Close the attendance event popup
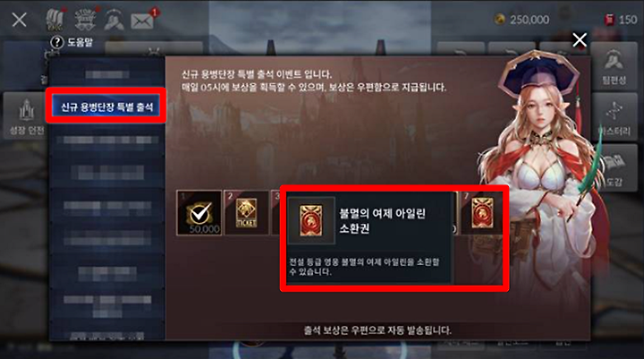 point(579,40)
